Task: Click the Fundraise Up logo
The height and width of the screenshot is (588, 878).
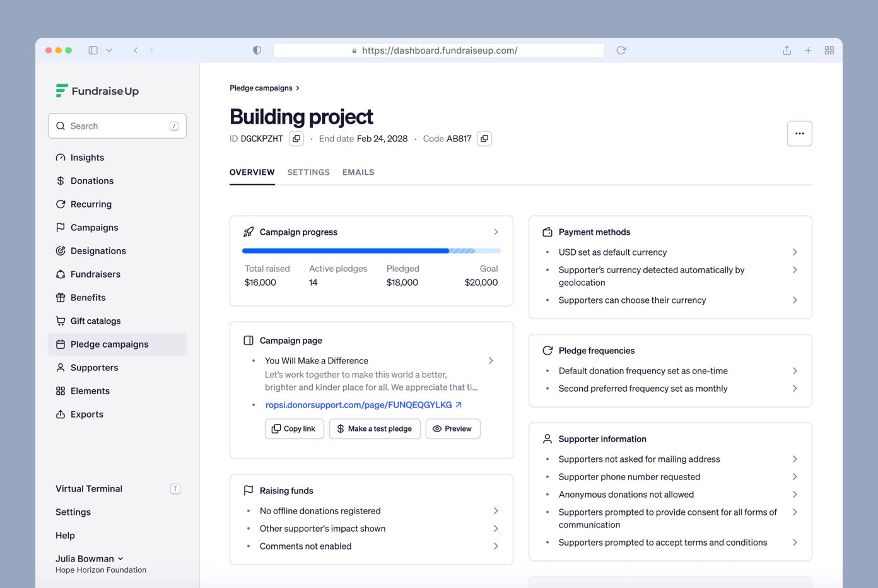Action: (97, 91)
